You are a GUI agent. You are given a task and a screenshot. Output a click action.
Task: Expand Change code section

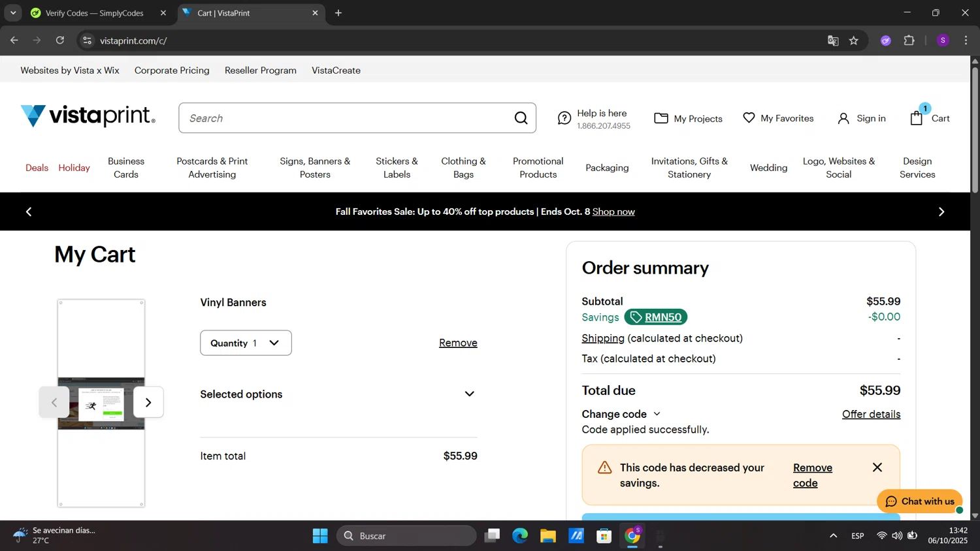coord(621,414)
